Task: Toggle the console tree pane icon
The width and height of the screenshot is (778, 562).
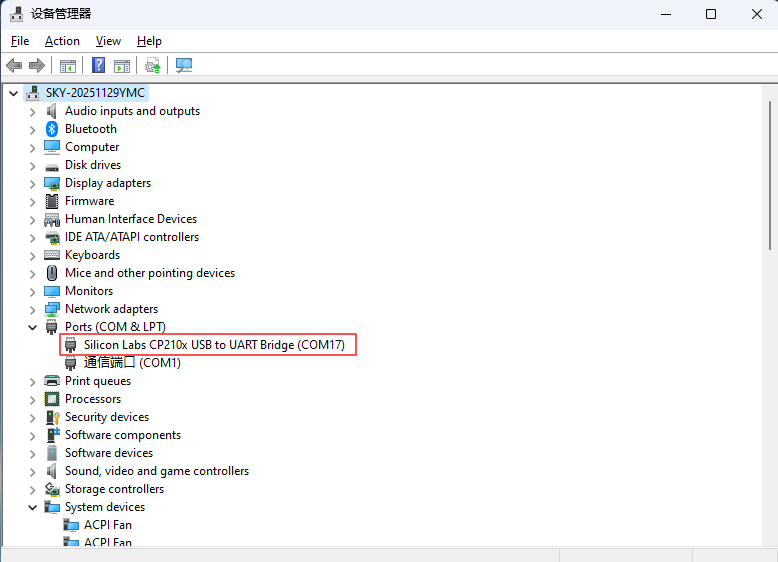Action: click(x=68, y=65)
